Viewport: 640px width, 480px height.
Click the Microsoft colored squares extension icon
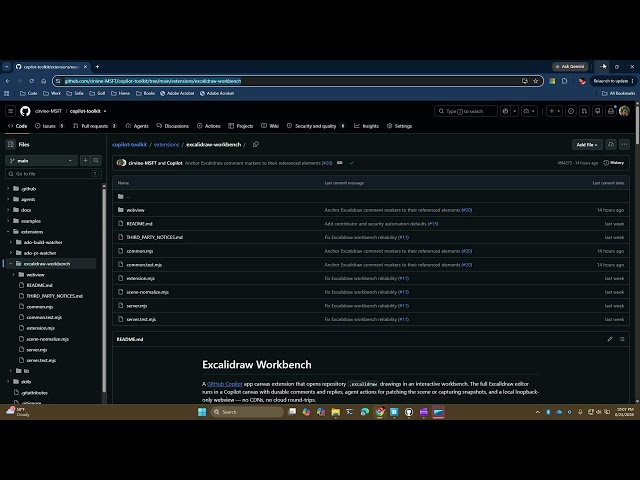(552, 81)
